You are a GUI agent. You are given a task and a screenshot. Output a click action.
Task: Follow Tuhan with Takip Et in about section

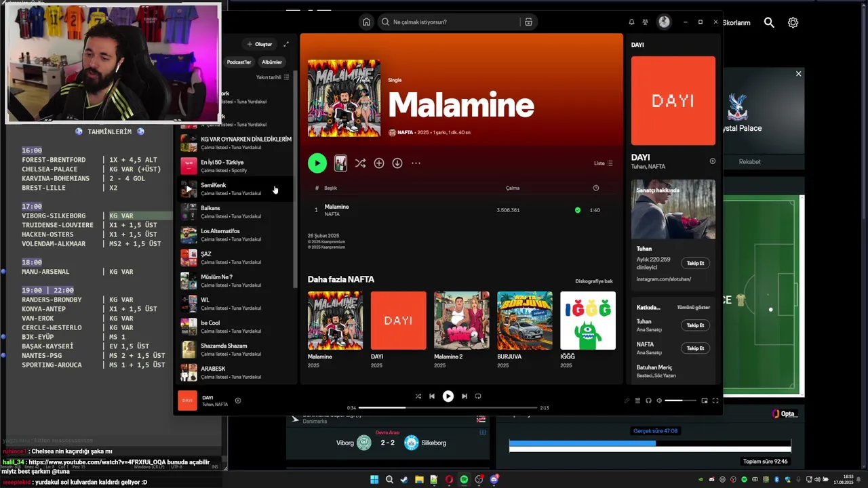point(695,263)
